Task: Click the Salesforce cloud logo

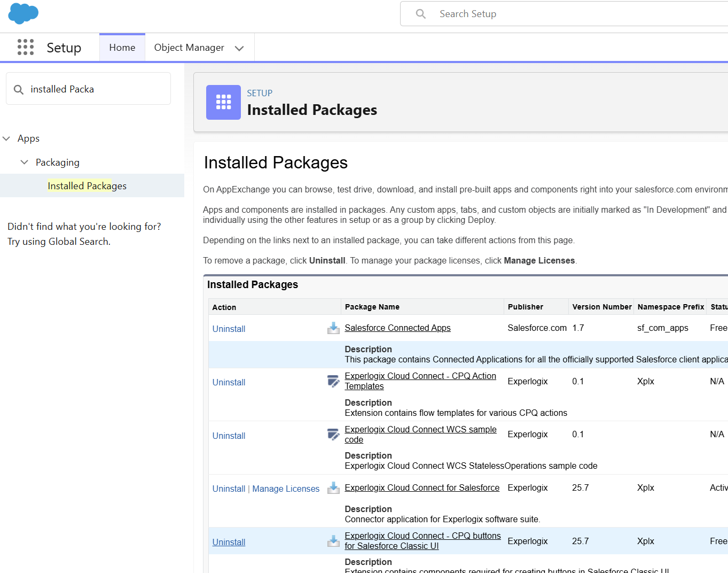Action: [x=24, y=13]
